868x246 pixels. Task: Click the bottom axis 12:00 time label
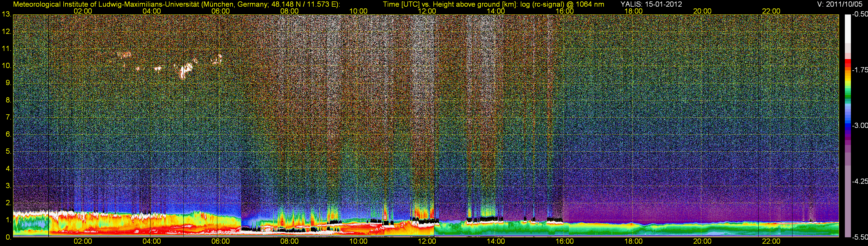[427, 241]
